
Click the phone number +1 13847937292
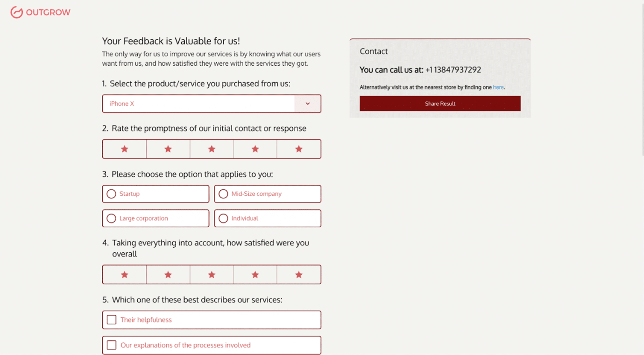tap(453, 70)
